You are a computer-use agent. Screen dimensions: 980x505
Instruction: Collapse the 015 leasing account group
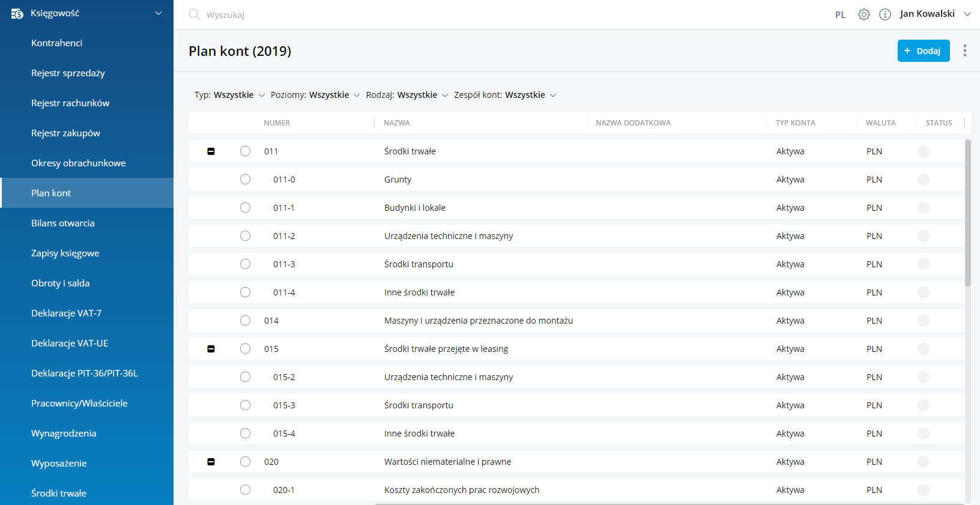[x=211, y=349]
